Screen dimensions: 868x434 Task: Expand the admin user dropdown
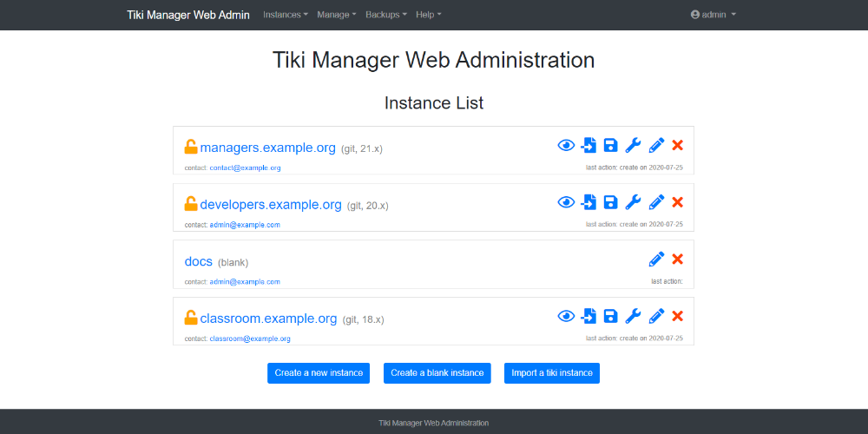[713, 15]
